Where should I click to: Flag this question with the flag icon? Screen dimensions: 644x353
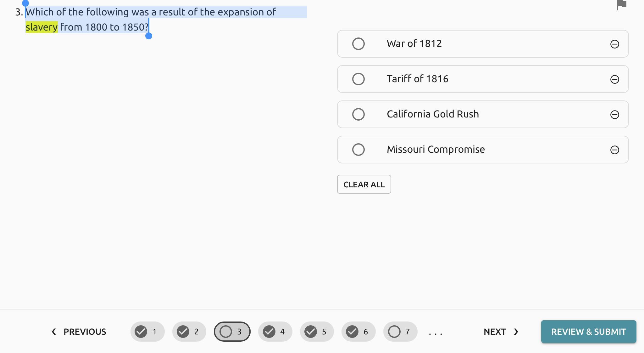[621, 5]
